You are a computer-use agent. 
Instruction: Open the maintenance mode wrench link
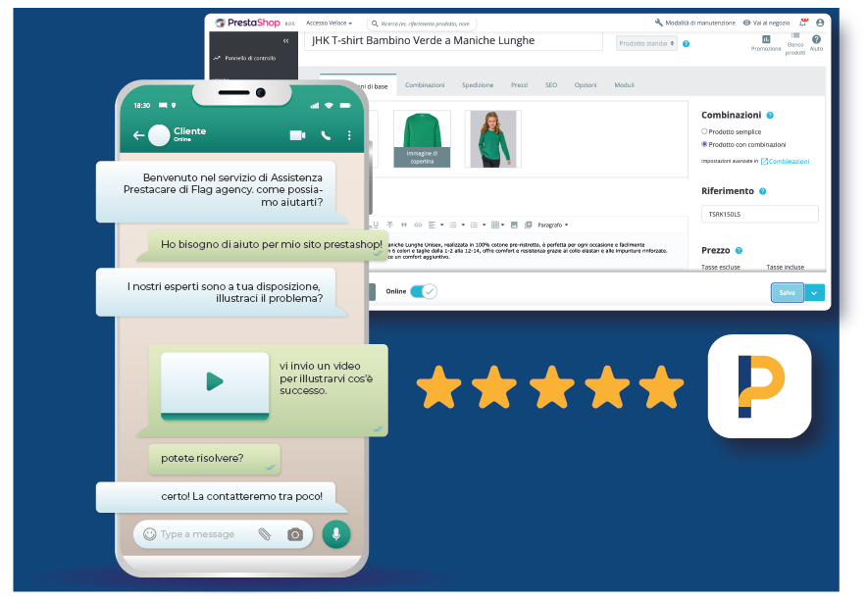pos(659,23)
